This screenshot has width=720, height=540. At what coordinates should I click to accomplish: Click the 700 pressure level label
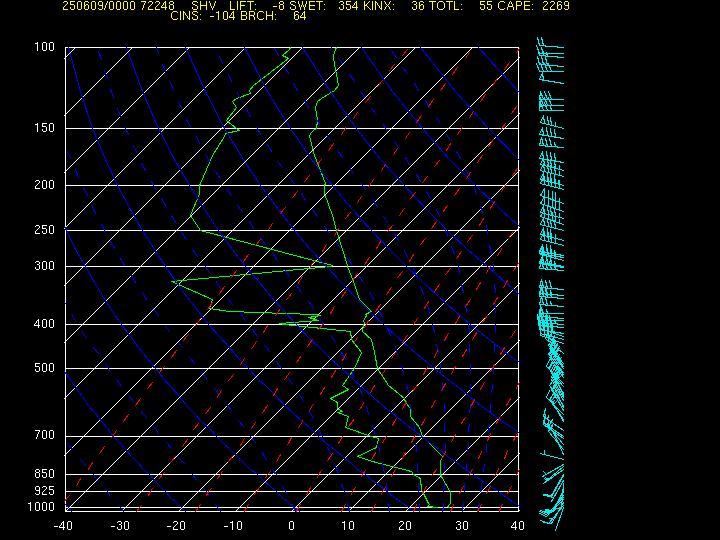coord(45,435)
